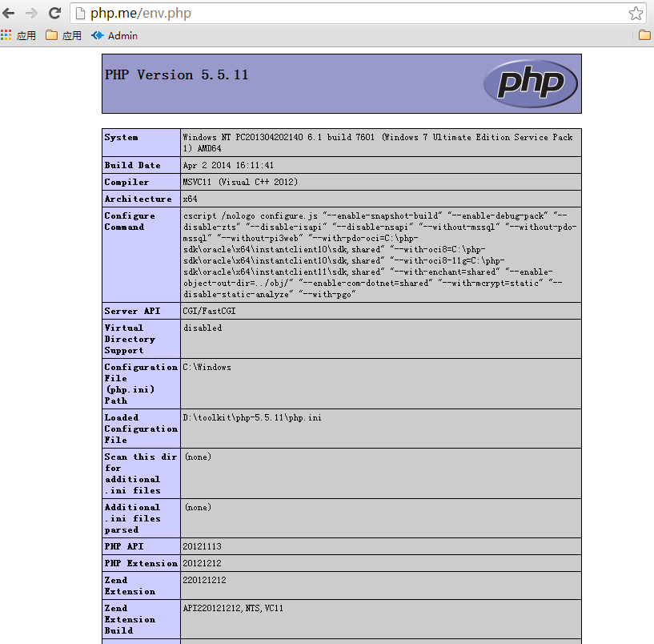Click the Build Date label
This screenshot has width=654, height=644.
(x=132, y=165)
